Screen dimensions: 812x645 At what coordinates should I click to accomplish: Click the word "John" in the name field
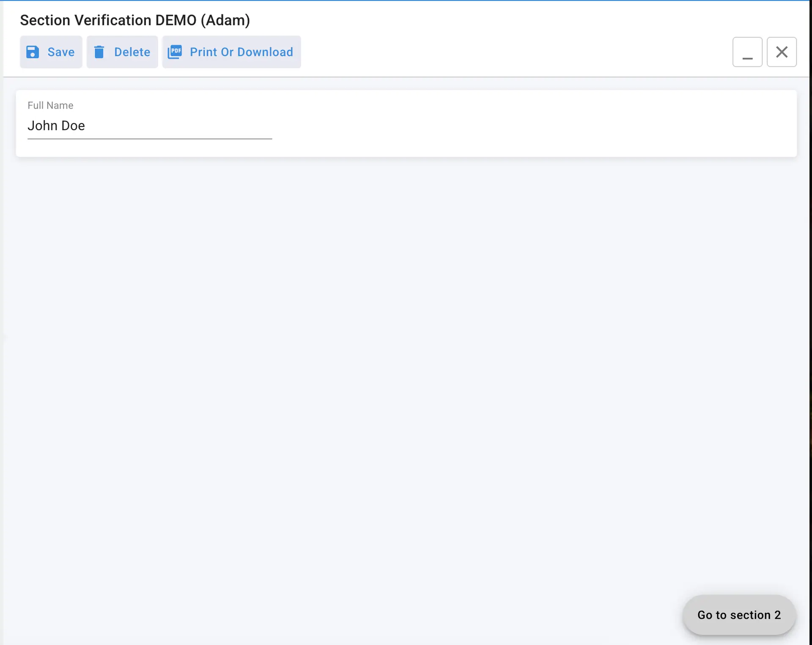(x=42, y=126)
